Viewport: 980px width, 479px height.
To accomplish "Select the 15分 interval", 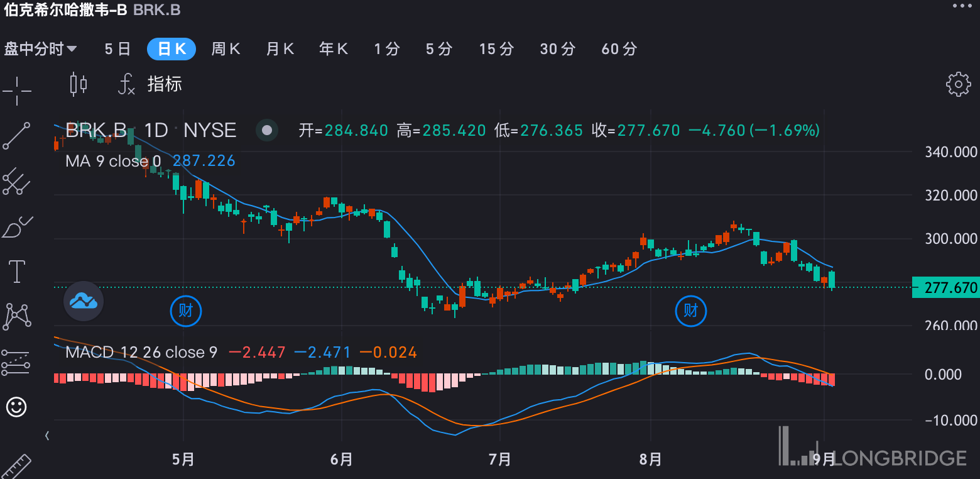I will tap(496, 49).
